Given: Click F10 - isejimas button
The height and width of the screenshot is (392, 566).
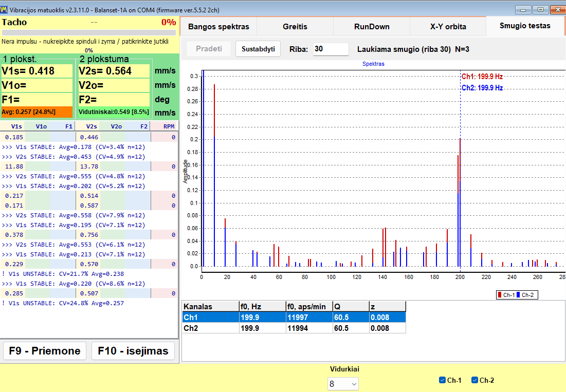Looking at the screenshot, I should pyautogui.click(x=133, y=351).
